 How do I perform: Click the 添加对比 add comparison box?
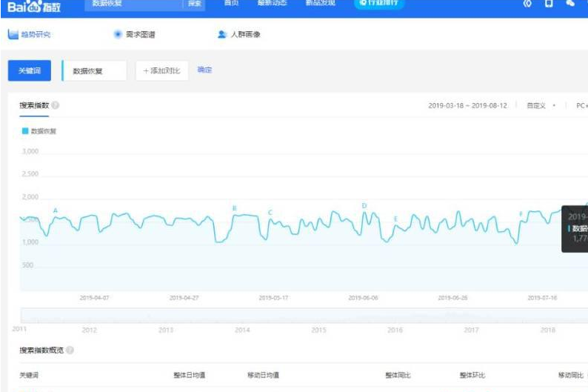coord(161,71)
